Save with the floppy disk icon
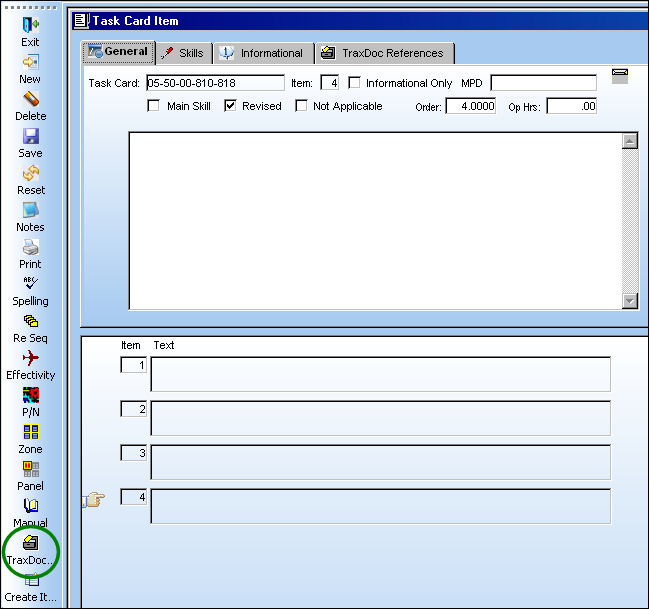 31,136
